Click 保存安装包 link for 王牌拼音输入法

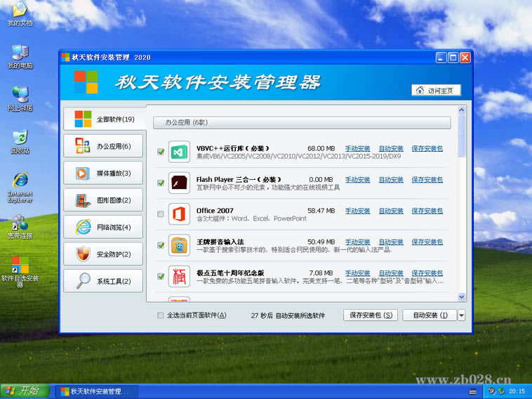(427, 242)
